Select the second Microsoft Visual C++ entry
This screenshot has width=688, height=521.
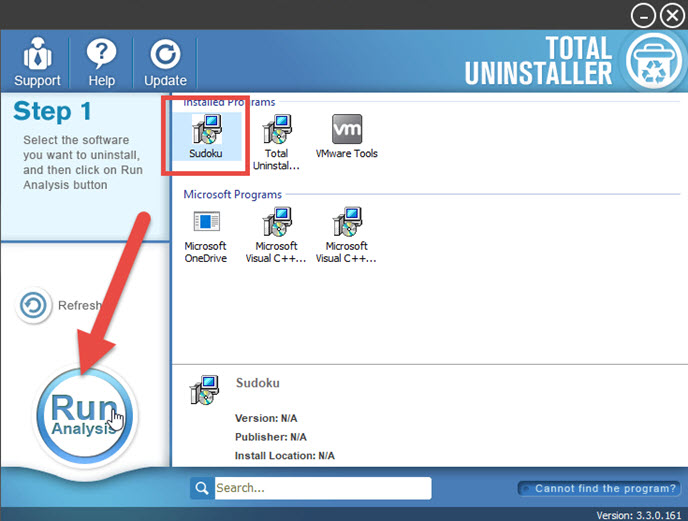coord(346,235)
